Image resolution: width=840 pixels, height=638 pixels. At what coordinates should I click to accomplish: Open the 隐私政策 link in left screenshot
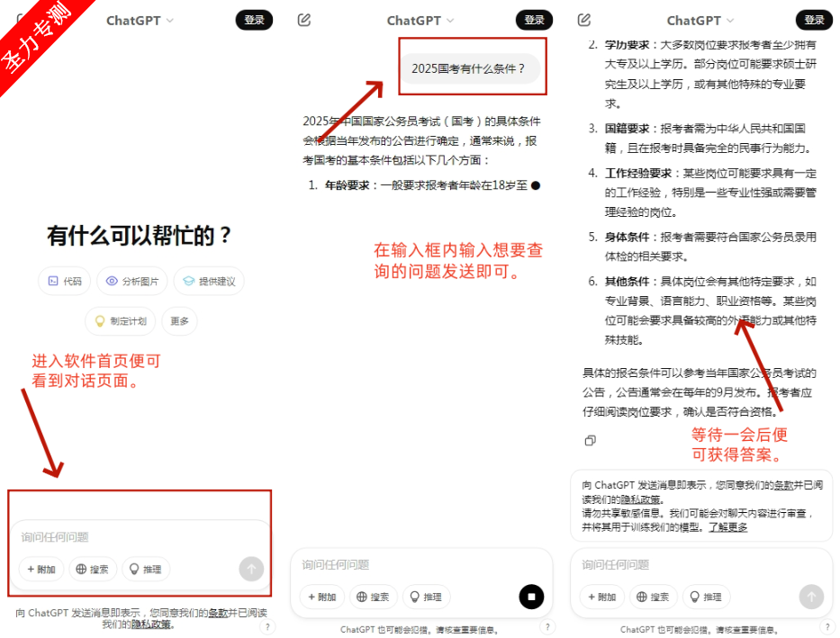click(x=151, y=625)
